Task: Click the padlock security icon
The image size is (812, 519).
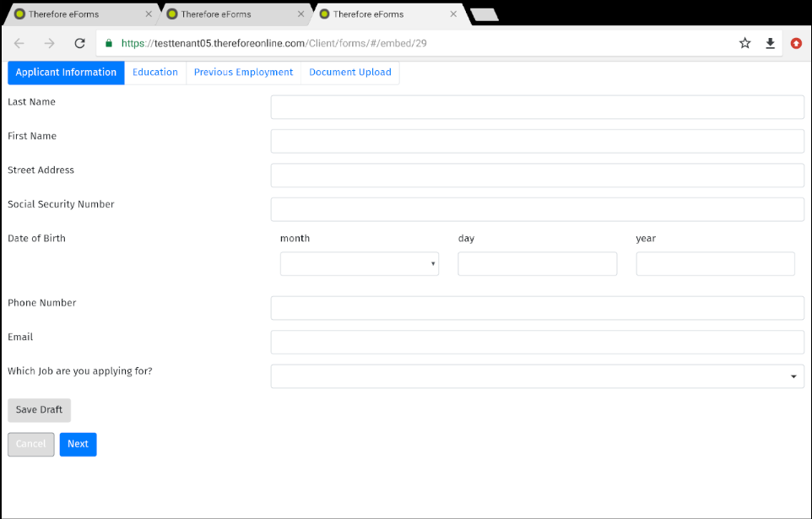Action: 107,42
